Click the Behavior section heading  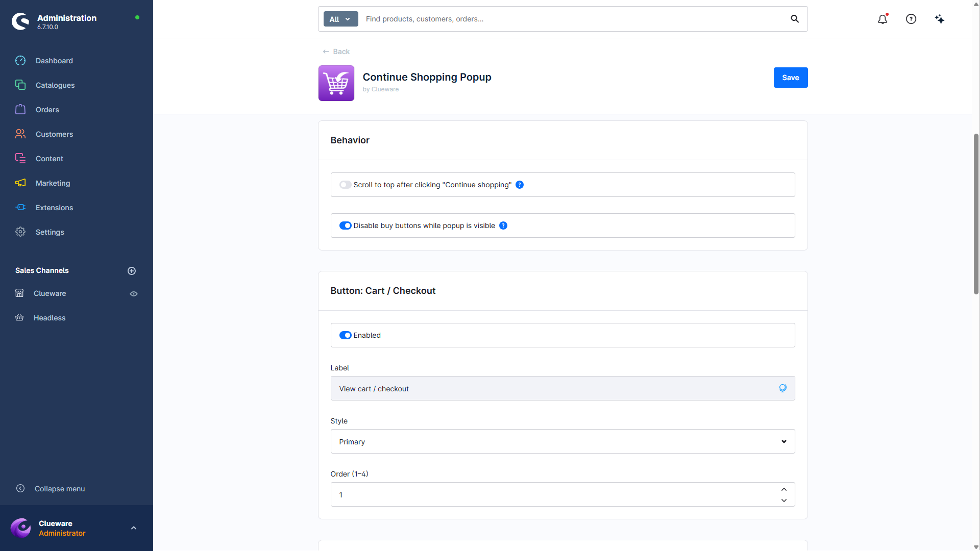tap(350, 140)
